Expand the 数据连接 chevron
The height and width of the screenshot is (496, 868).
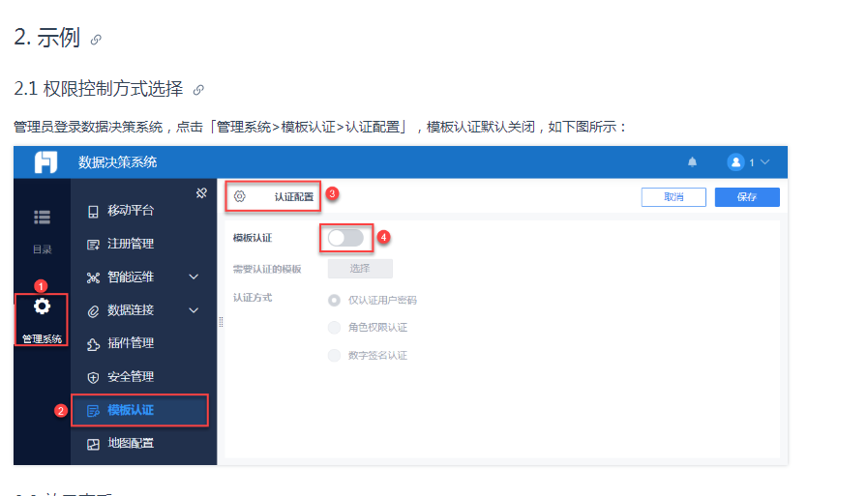pyautogui.click(x=194, y=310)
